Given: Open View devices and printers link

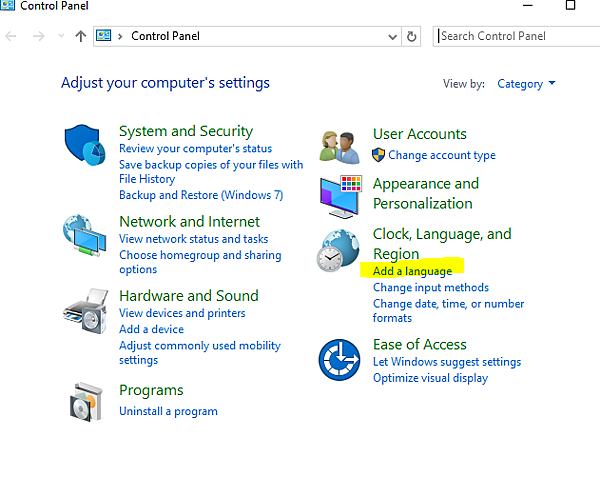Looking at the screenshot, I should [182, 313].
